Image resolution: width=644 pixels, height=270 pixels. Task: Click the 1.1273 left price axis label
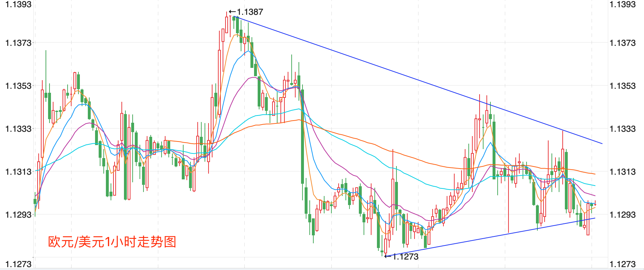coord(18,264)
